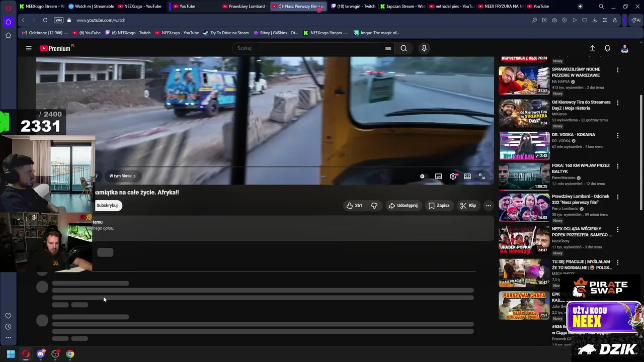Toggle video autoplay switch
The width and height of the screenshot is (644, 362).
422,176
